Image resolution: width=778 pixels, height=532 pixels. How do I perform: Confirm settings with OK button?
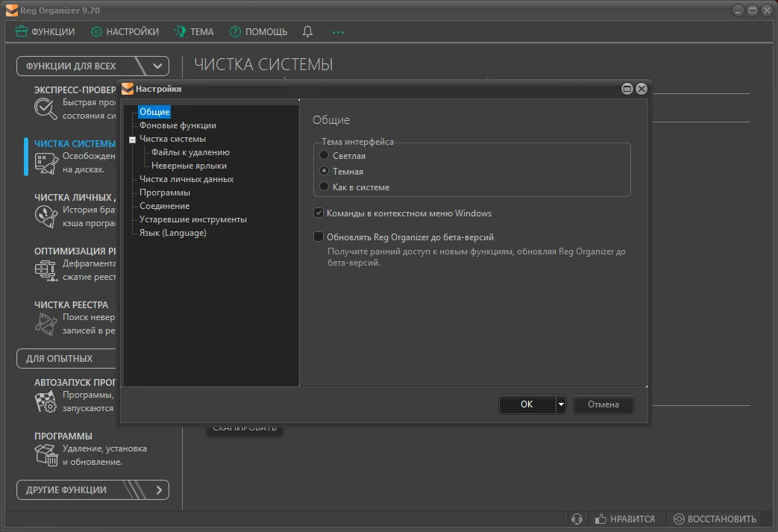coord(527,404)
